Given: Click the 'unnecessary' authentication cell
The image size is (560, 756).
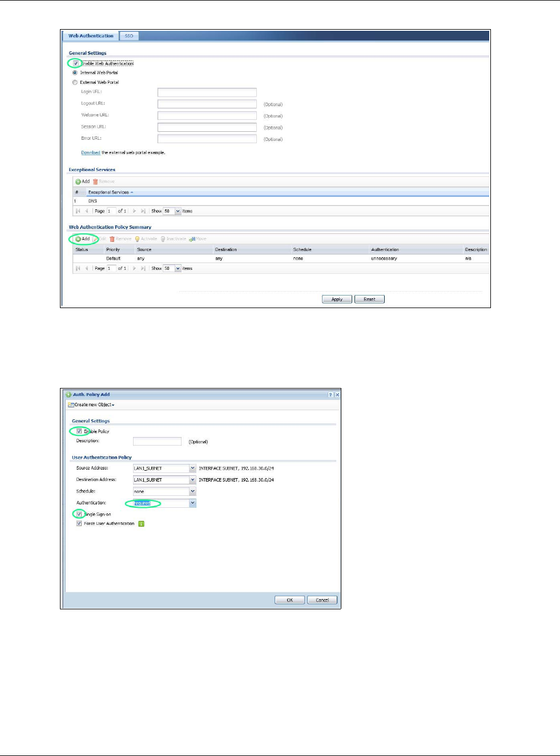Looking at the screenshot, I should tap(384, 258).
